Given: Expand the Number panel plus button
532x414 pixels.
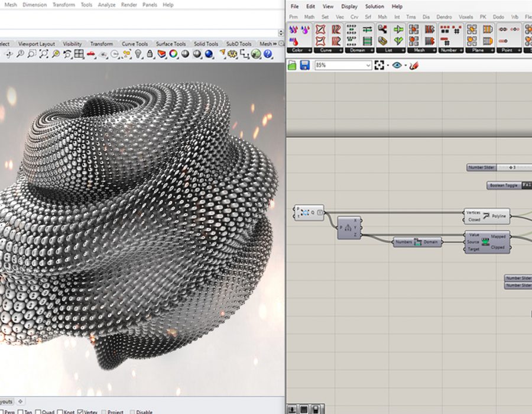Looking at the screenshot, I should click(460, 50).
